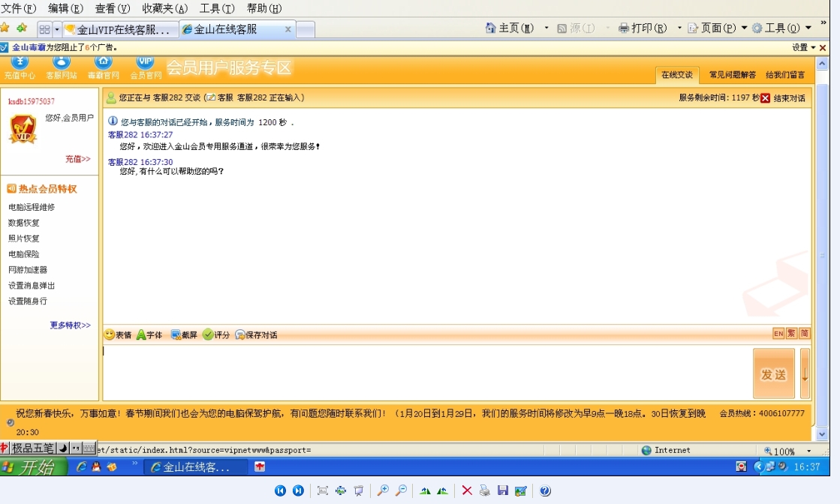This screenshot has width=840, height=504.
Task: Switch chat language to EN
Action: (x=778, y=334)
